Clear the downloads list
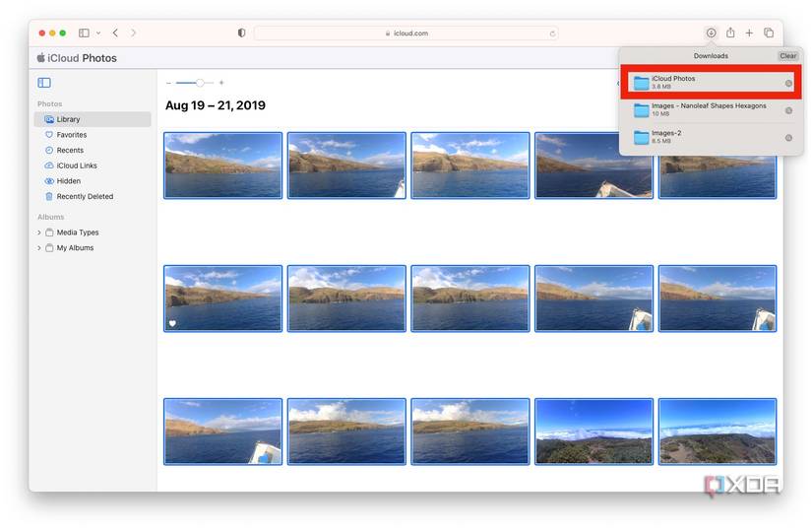Image resolution: width=812 pixels, height=530 pixels. click(787, 56)
